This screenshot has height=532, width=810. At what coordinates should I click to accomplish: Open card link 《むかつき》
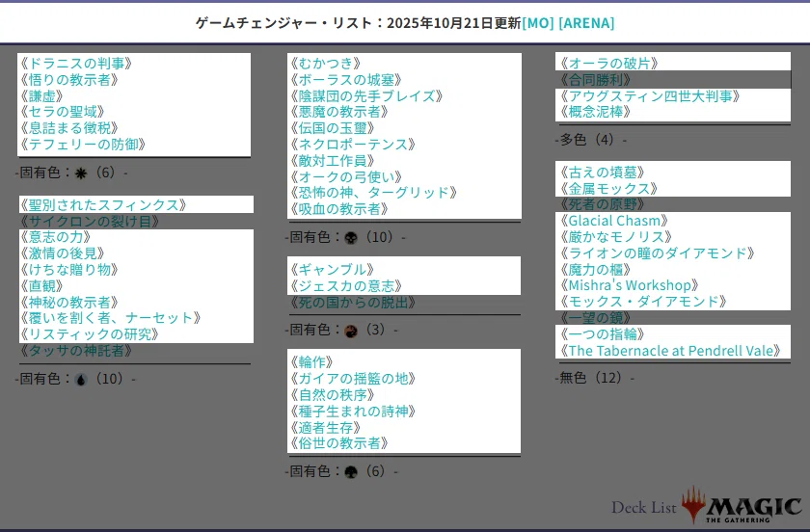325,64
